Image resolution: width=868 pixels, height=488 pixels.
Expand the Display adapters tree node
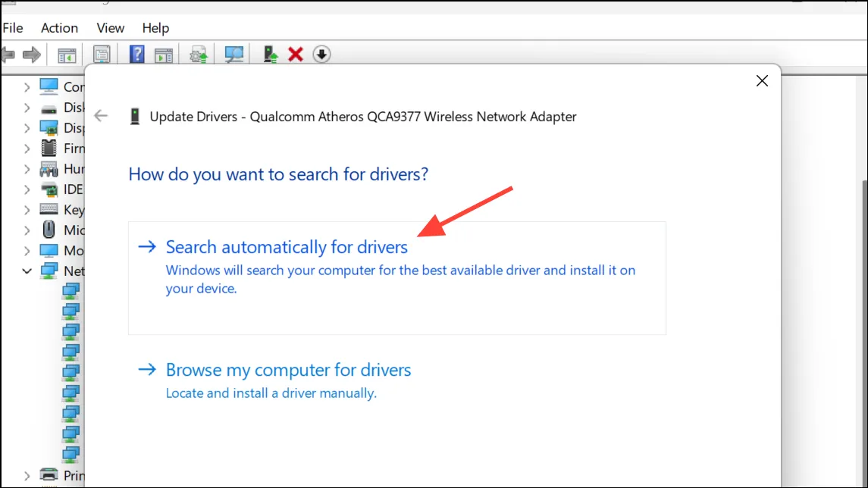click(27, 128)
